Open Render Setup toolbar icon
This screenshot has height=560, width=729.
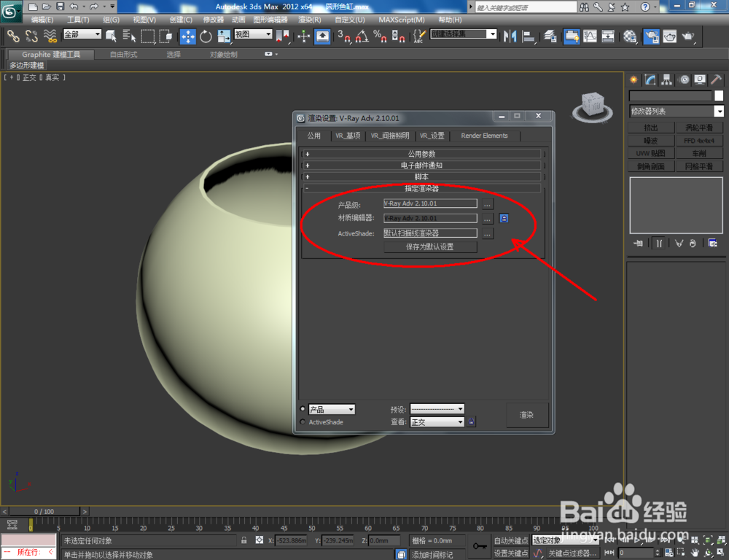(x=651, y=36)
